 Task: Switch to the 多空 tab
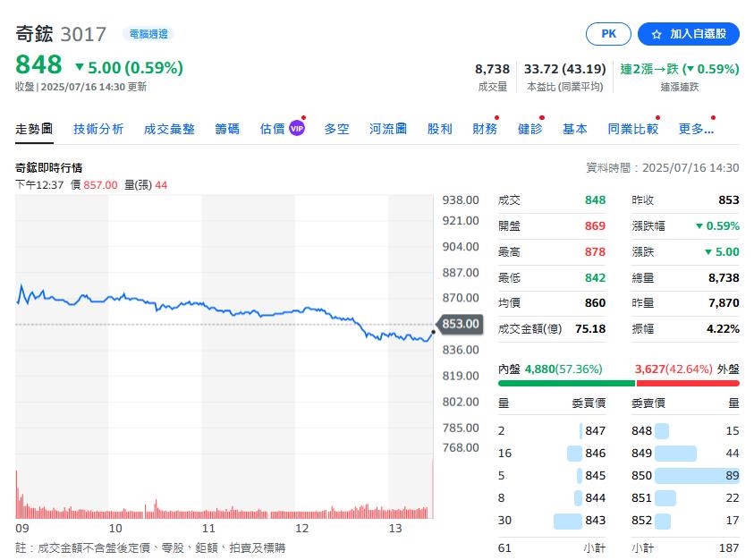337,129
